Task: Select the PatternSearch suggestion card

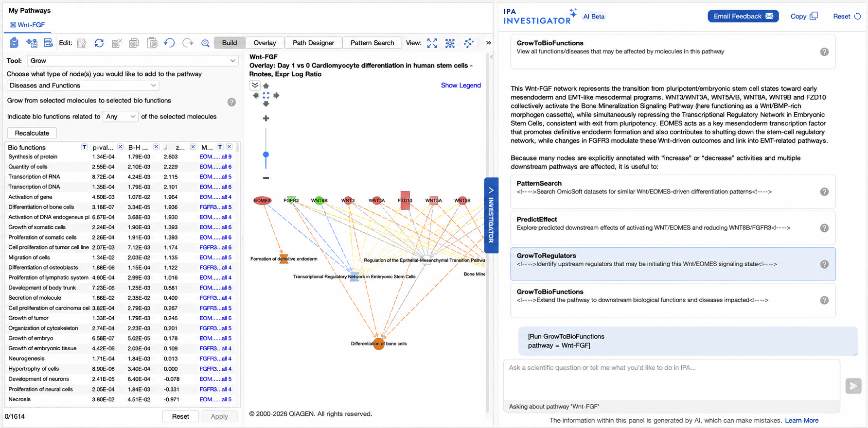Action: (673, 191)
